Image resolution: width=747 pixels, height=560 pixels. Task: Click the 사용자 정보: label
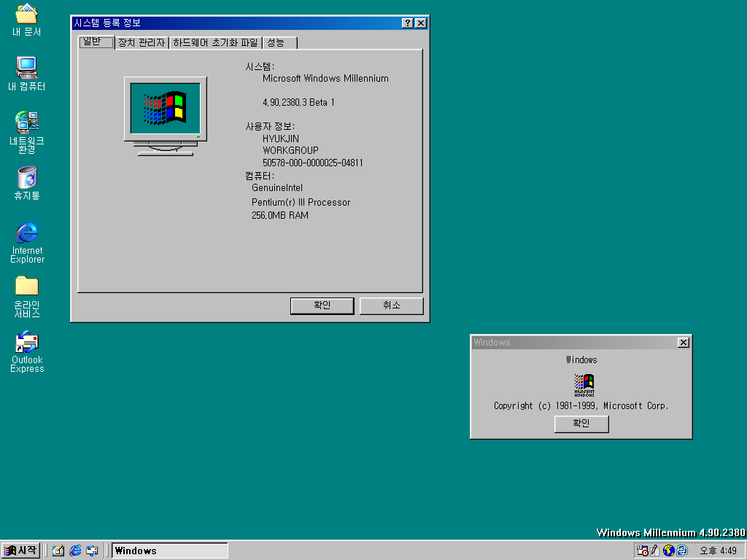pos(270,127)
